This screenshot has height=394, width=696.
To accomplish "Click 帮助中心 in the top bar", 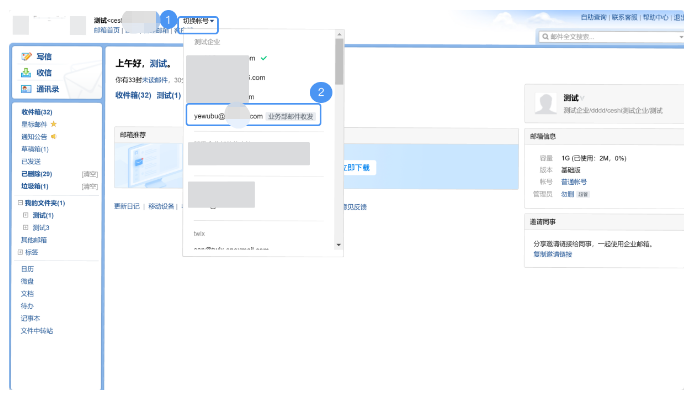I will click(656, 17).
